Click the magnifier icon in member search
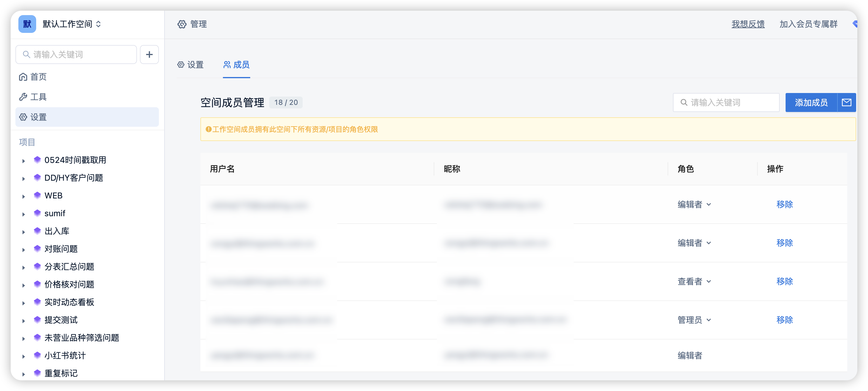 pos(684,102)
